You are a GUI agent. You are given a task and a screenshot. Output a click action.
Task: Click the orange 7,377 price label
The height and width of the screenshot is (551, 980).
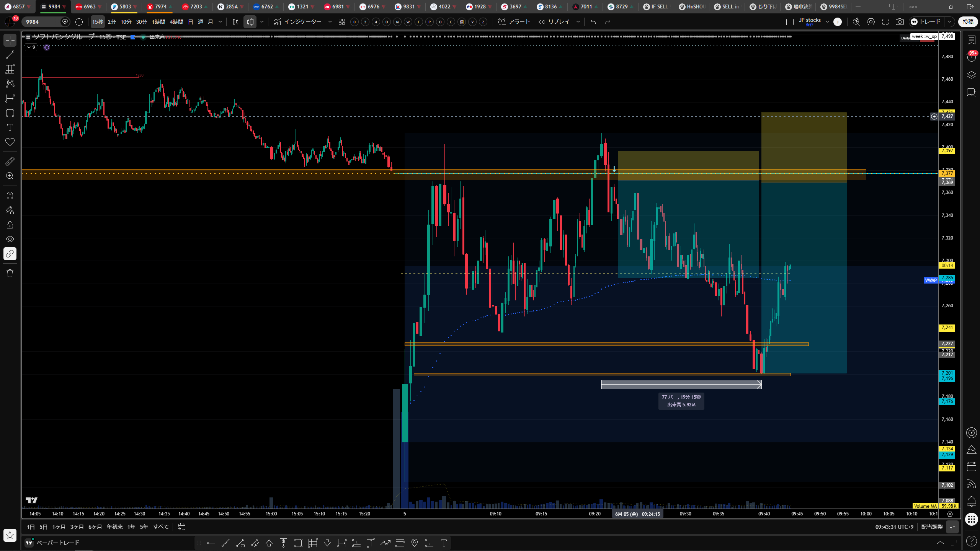click(947, 173)
